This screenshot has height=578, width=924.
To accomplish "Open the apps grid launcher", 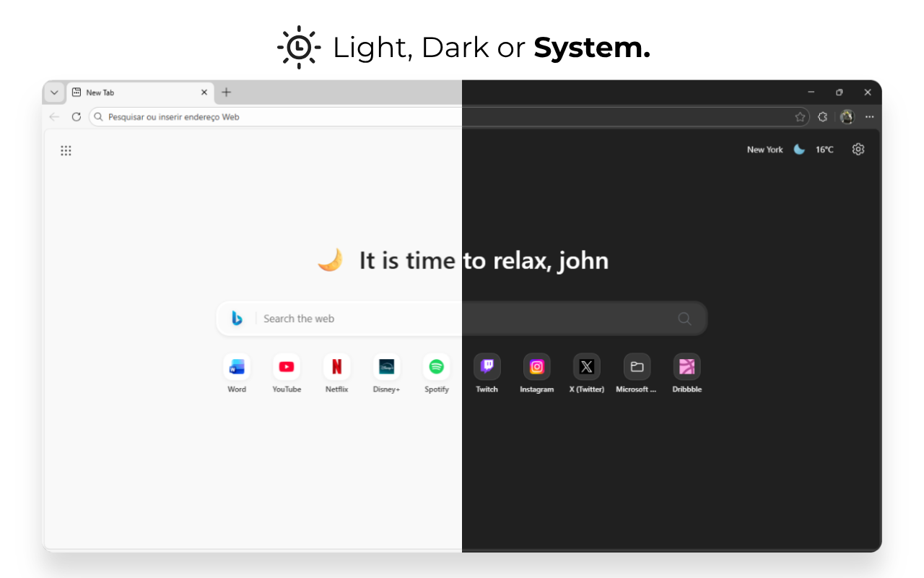I will click(66, 150).
